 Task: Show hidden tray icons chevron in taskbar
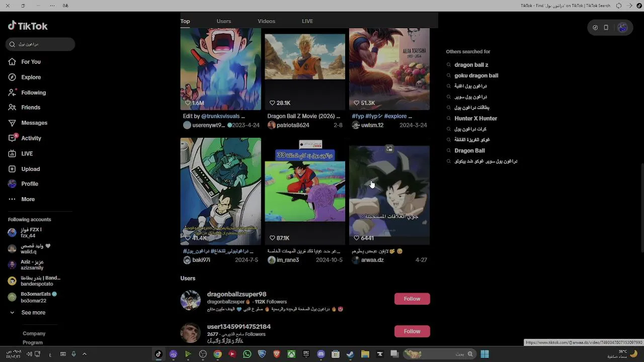coord(84,354)
